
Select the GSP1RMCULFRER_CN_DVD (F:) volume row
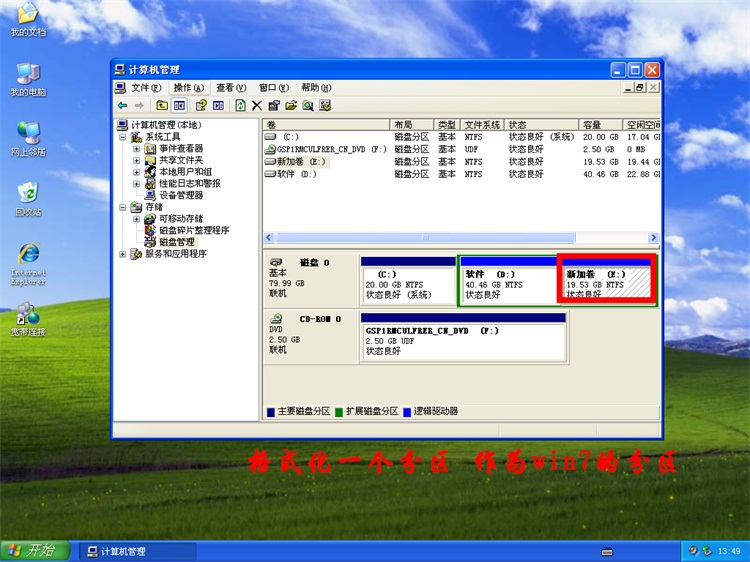click(462, 149)
